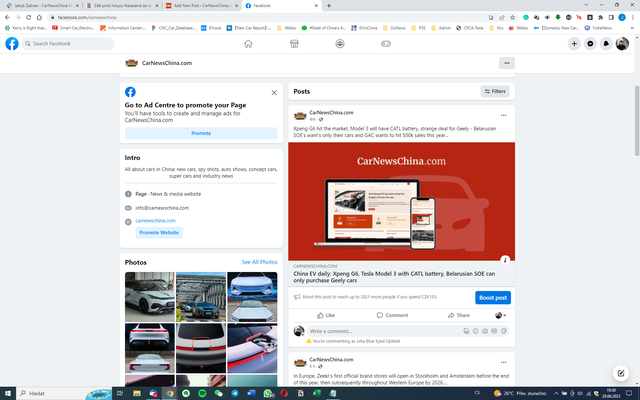Viewport: 640px width, 400px height.
Task: Expand the Chrome tab search chevron
Action: point(586,5)
